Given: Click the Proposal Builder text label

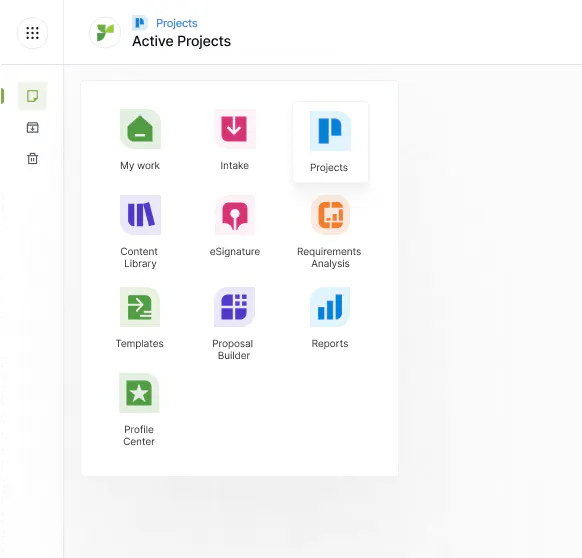Looking at the screenshot, I should coord(233,349).
